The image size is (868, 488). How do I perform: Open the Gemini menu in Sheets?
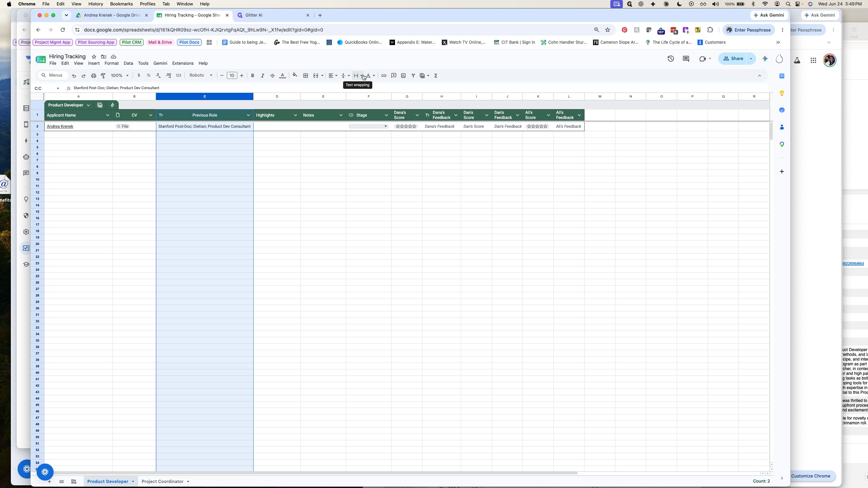point(160,63)
